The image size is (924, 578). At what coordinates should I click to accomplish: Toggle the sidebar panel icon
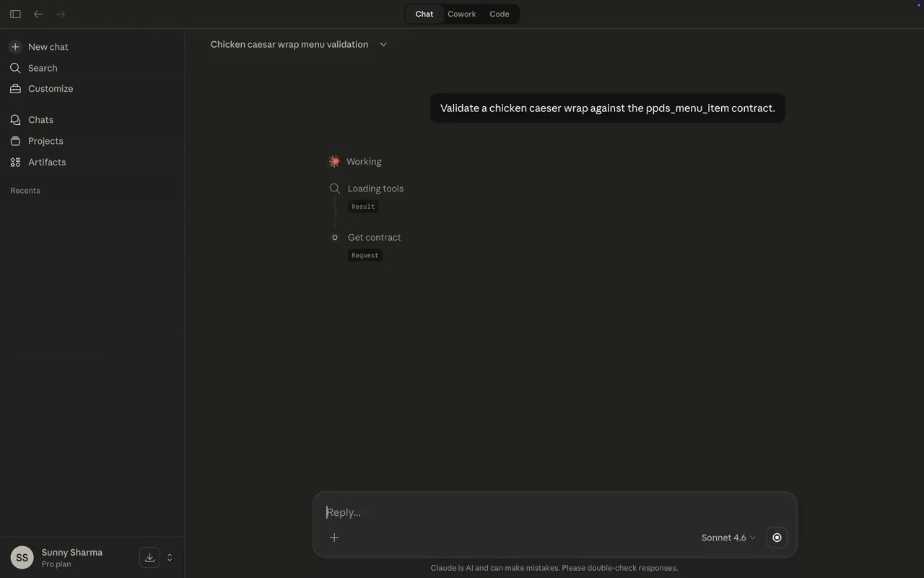15,14
